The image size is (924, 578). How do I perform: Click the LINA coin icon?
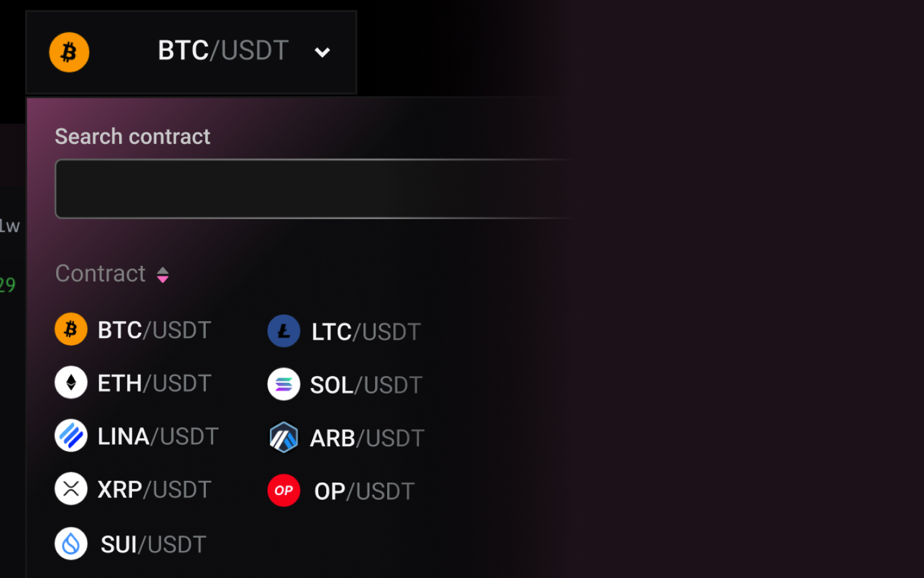(71, 436)
